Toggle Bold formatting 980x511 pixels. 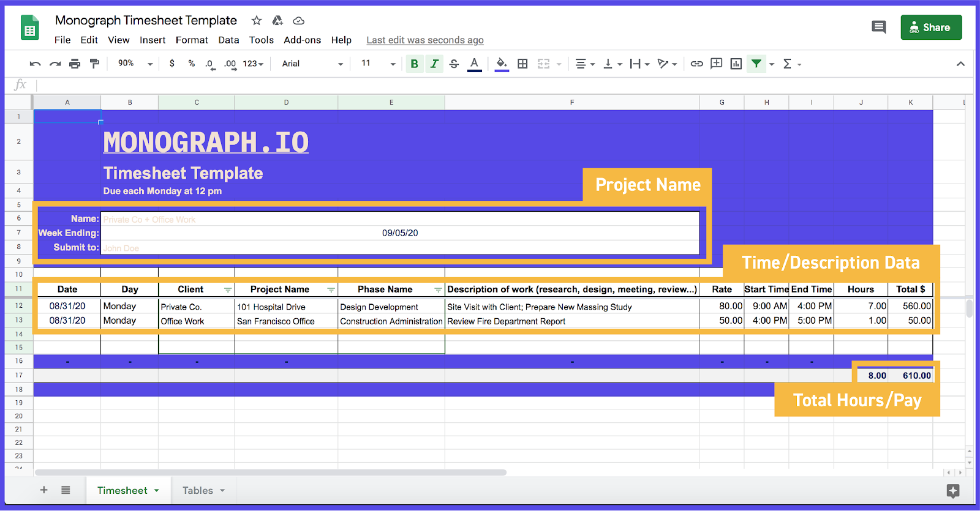pos(415,64)
